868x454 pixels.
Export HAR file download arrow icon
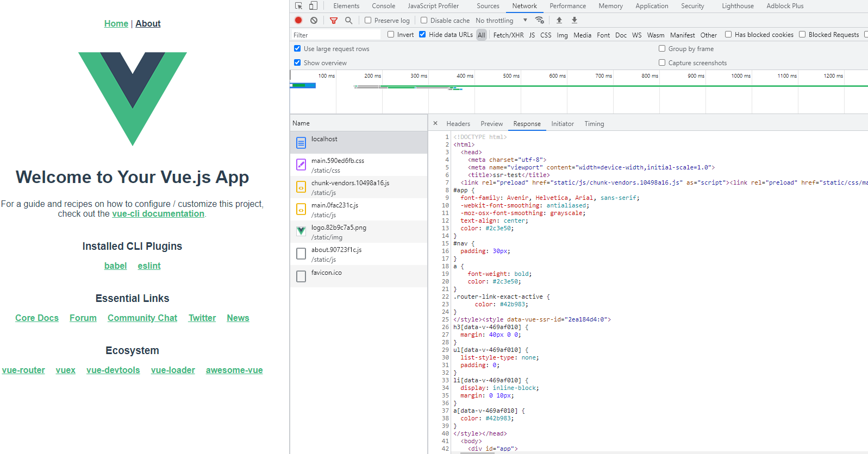[x=574, y=20]
